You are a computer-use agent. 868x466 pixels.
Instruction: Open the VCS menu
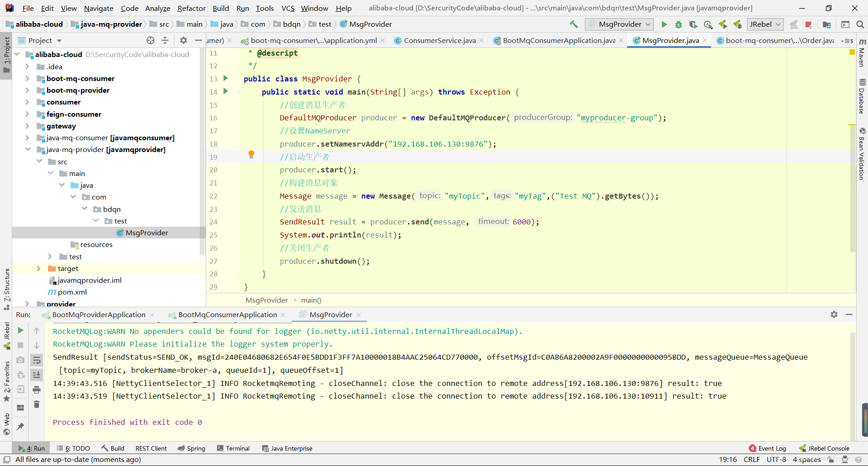pos(288,8)
